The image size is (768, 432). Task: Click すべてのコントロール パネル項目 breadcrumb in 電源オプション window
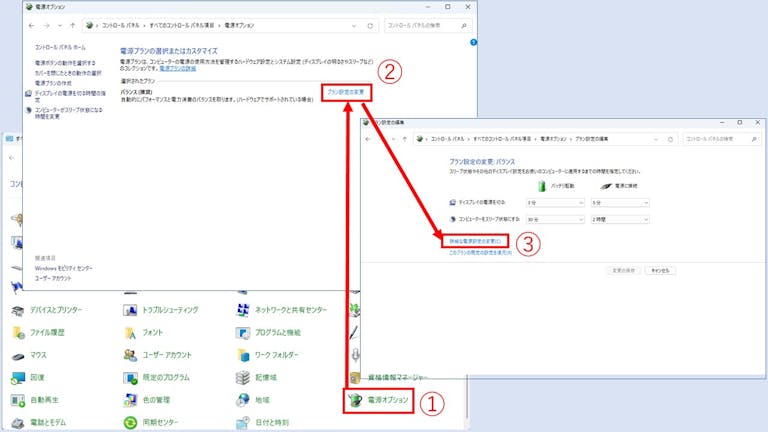tap(182, 25)
